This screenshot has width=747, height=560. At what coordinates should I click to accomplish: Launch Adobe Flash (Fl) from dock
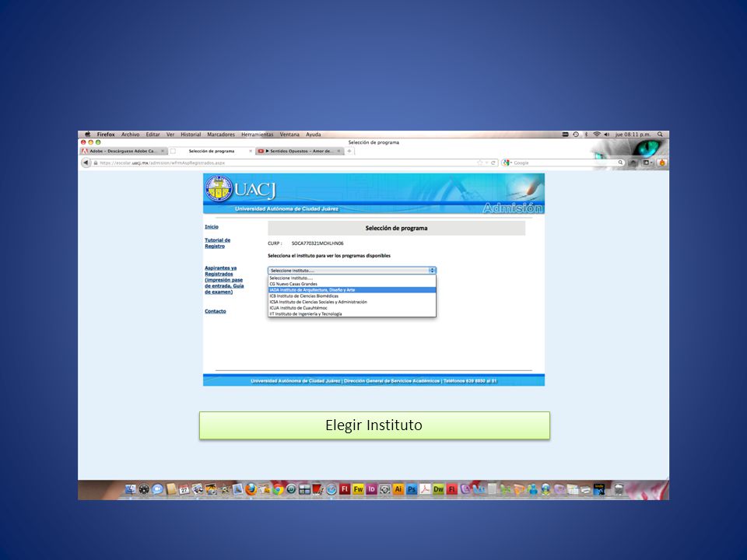[345, 489]
